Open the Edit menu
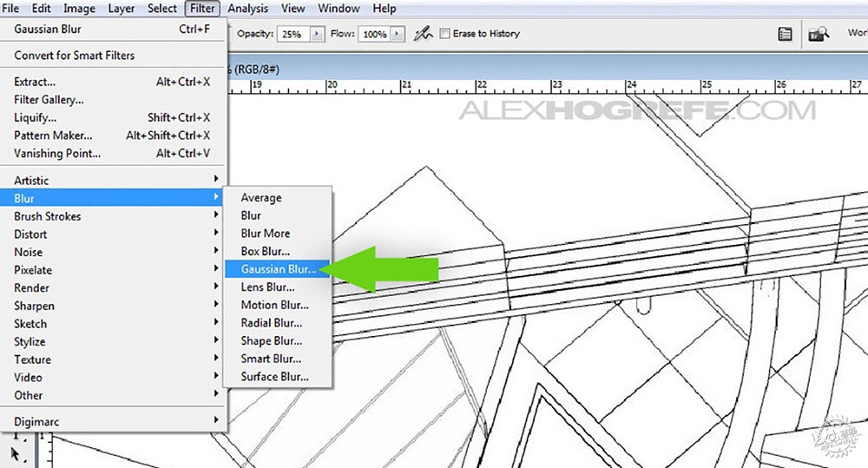The height and width of the screenshot is (468, 868). click(41, 9)
